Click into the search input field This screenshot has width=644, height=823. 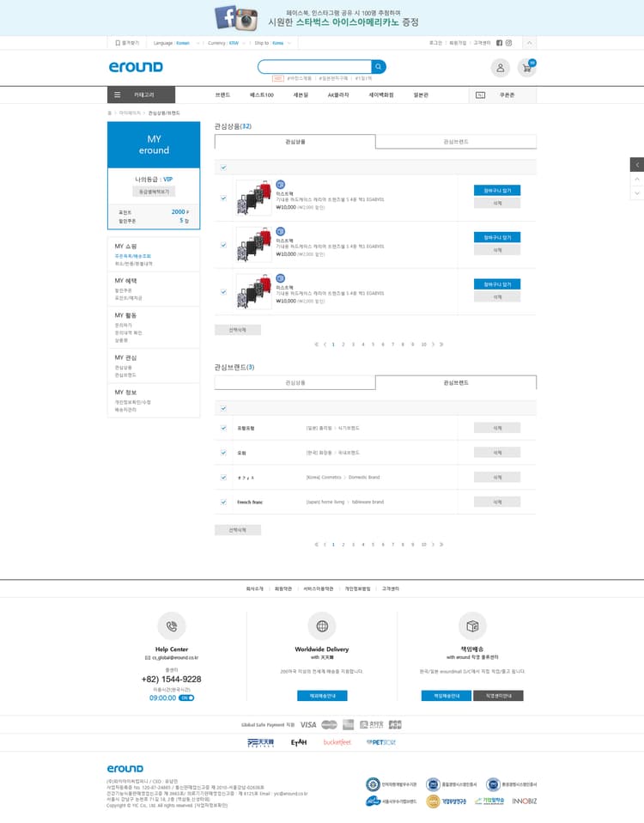pyautogui.click(x=314, y=67)
